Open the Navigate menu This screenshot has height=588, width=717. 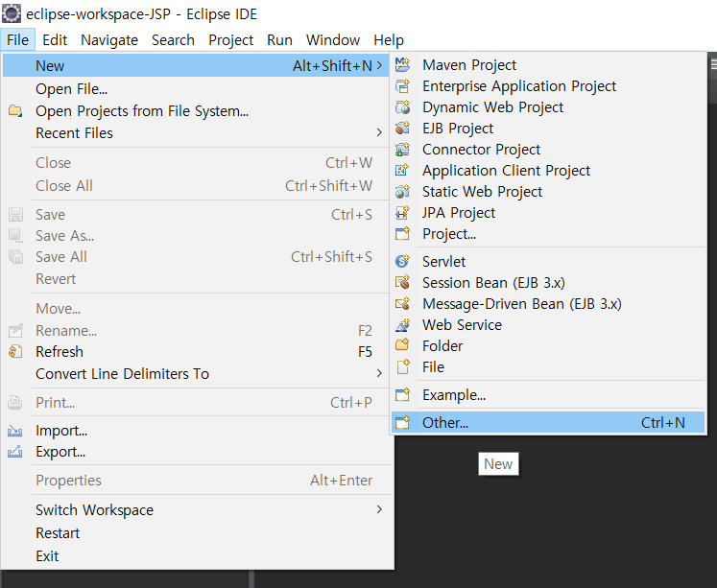109,39
